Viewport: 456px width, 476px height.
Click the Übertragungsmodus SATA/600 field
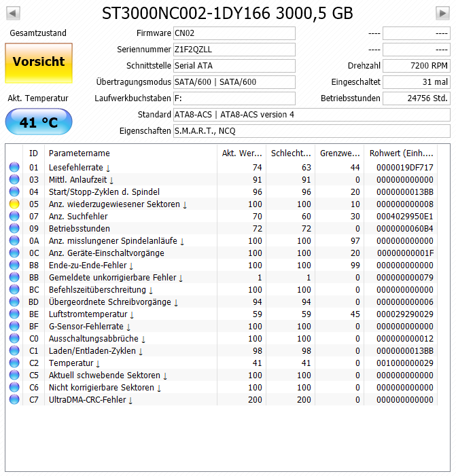tap(234, 82)
